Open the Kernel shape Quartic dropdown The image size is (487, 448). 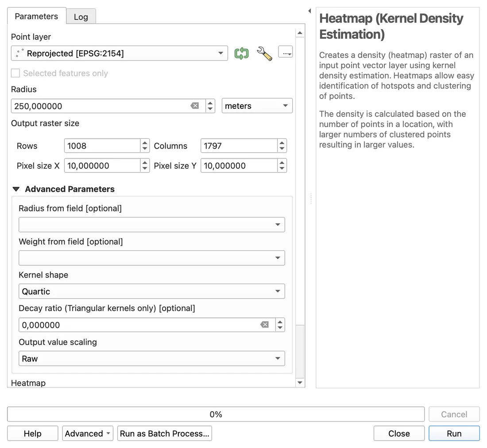(x=151, y=291)
